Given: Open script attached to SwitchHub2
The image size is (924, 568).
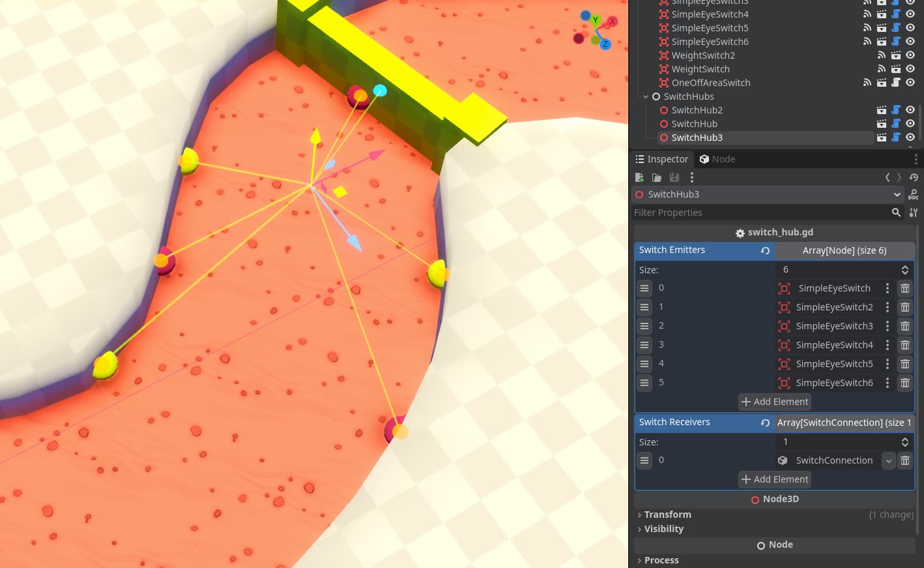Looking at the screenshot, I should tap(896, 110).
